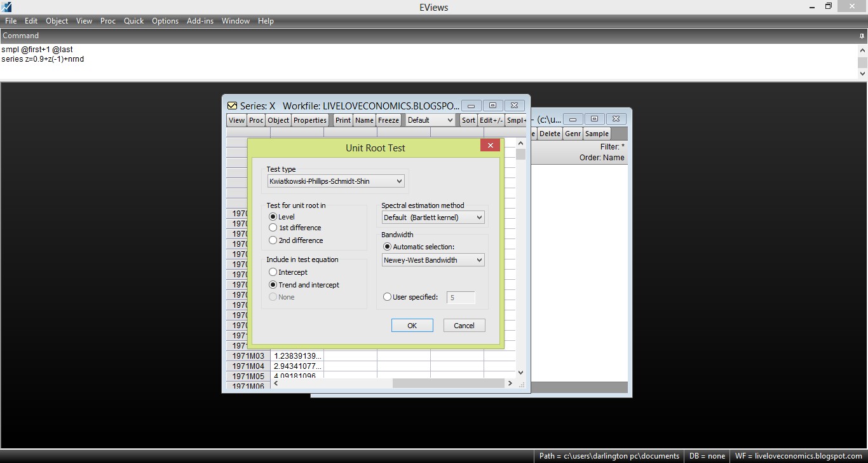Image resolution: width=868 pixels, height=463 pixels.
Task: Click View button in Series X toolbar
Action: point(236,120)
